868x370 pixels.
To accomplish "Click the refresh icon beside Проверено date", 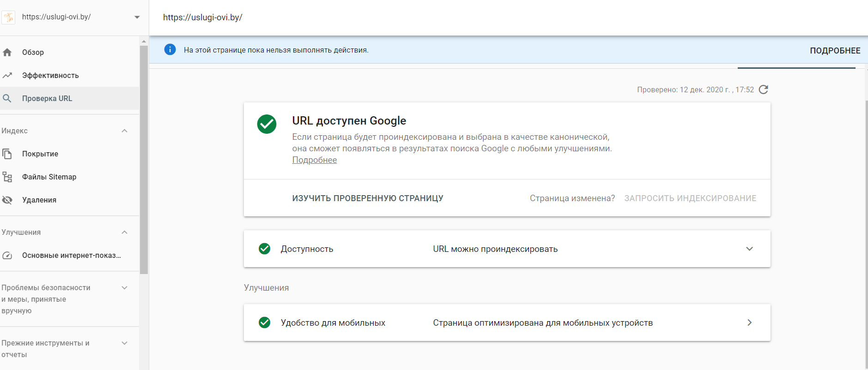I will [764, 90].
